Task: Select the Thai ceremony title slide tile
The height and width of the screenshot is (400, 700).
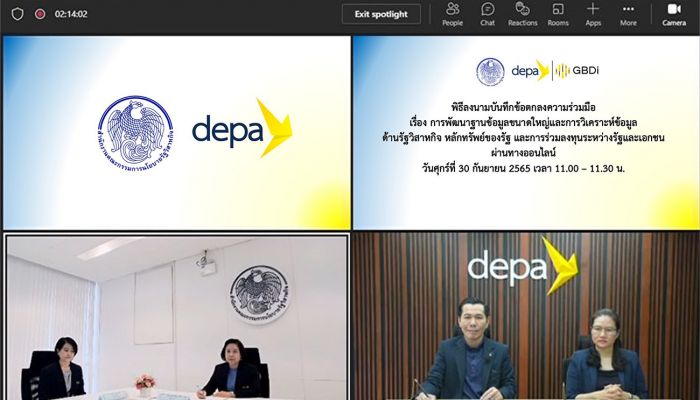Action: pos(526,133)
